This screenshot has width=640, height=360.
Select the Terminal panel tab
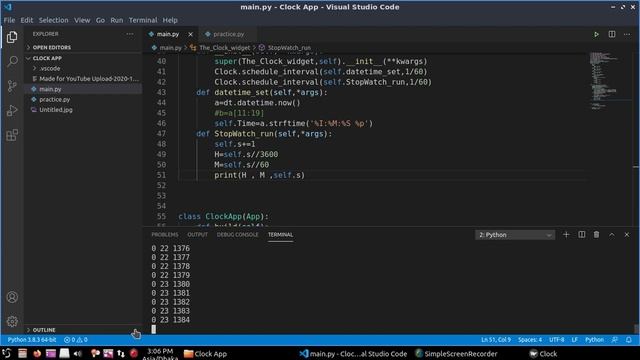[x=280, y=235]
